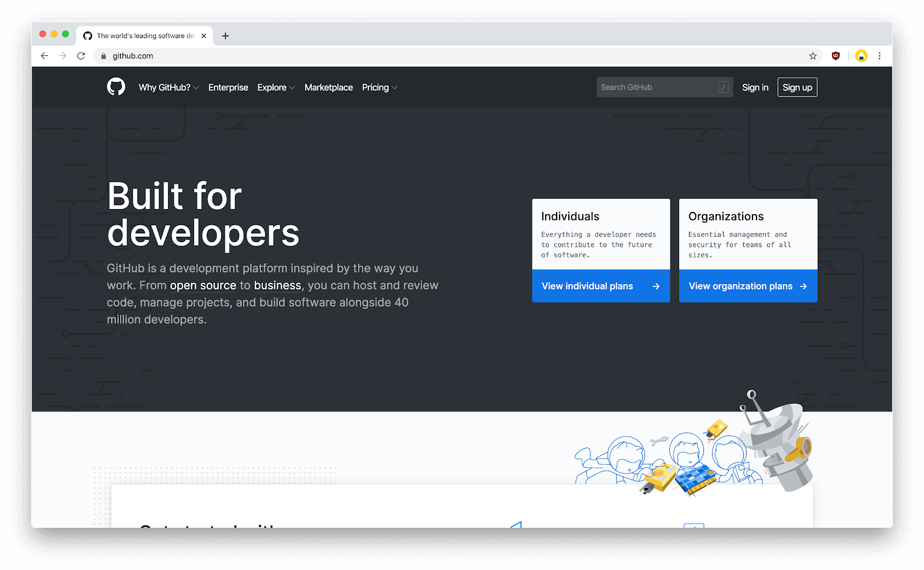Bookmark page with the star icon

point(813,56)
